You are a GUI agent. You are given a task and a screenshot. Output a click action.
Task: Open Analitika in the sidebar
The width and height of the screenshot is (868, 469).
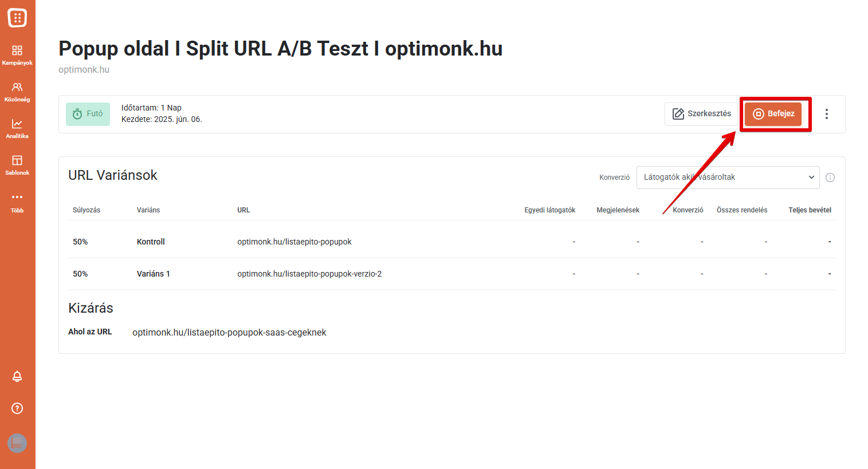tap(17, 128)
